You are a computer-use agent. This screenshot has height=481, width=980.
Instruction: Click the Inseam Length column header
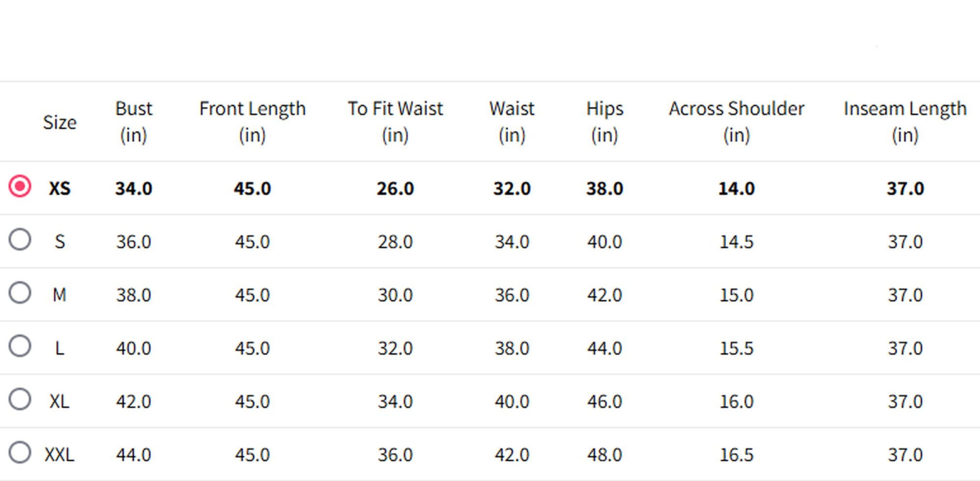pyautogui.click(x=905, y=122)
